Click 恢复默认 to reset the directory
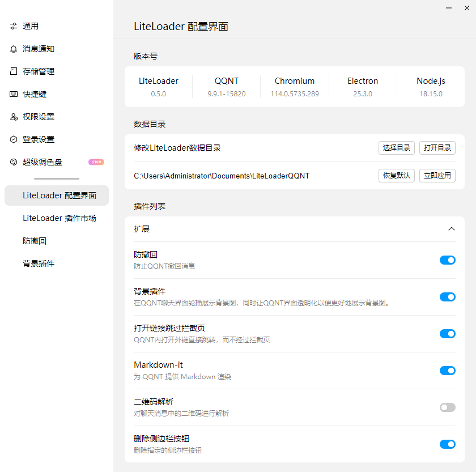The width and height of the screenshot is (476, 472). pos(397,176)
